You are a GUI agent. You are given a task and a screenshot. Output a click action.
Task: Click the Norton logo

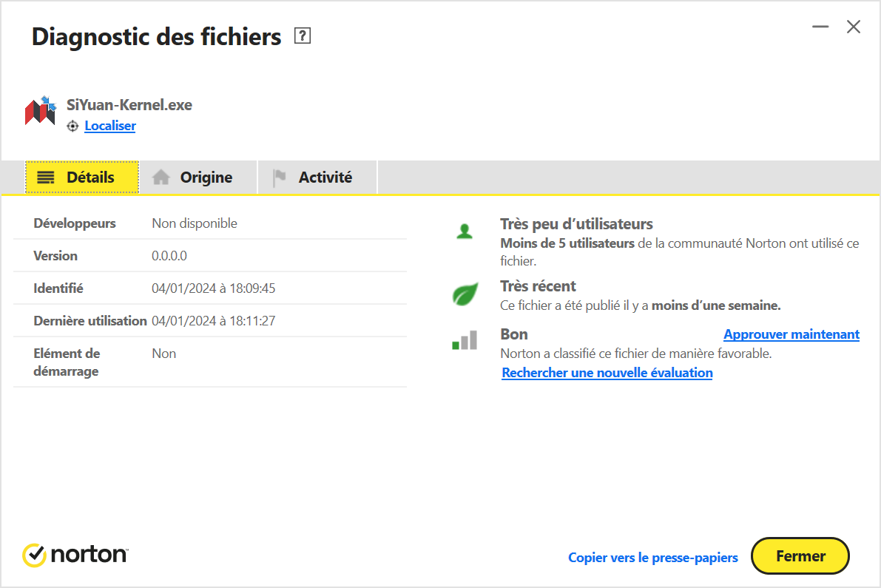pos(75,555)
